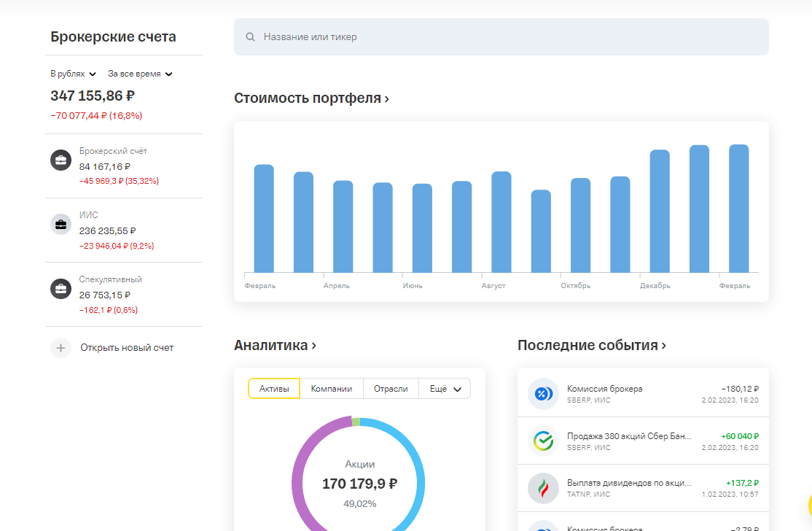Open Аналитика section details
812x531 pixels.
click(274, 345)
